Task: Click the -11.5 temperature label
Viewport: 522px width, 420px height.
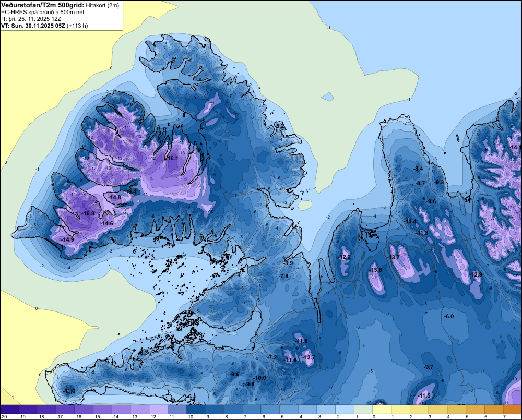Action: pos(424,395)
